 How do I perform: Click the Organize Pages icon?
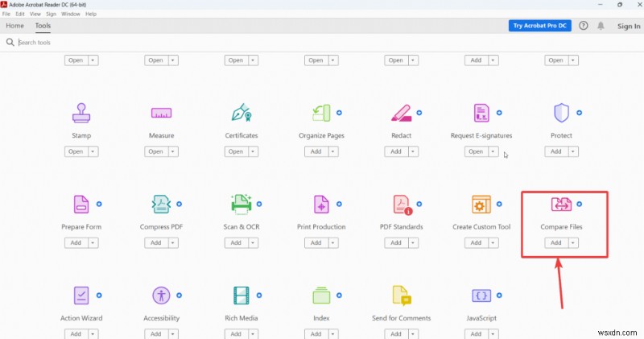321,113
